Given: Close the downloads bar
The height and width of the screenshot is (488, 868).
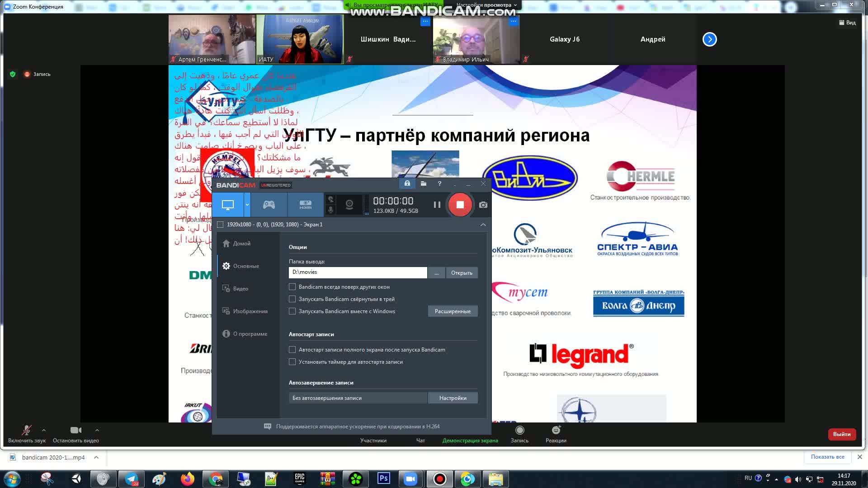Looking at the screenshot, I should [x=860, y=457].
